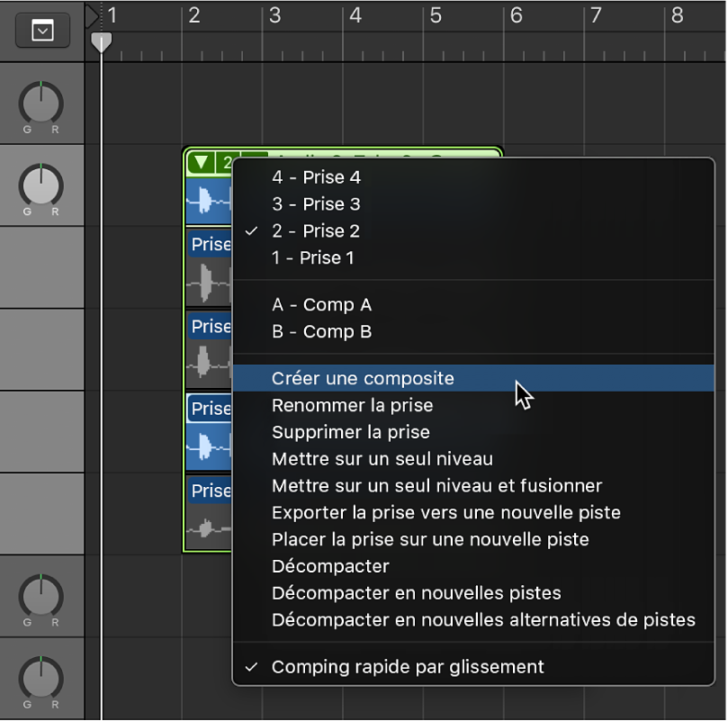This screenshot has width=728, height=721.
Task: Open the track header dropdown button at top-left
Action: pos(42,32)
